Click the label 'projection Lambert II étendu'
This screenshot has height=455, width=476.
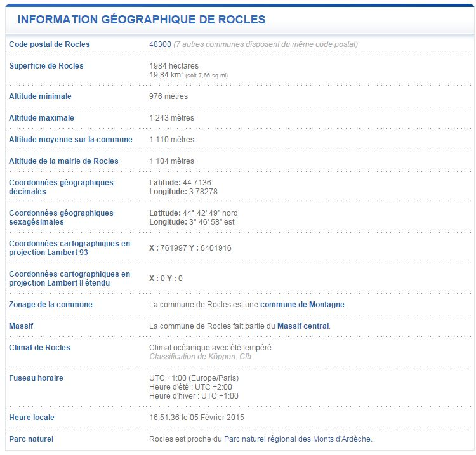click(59, 283)
